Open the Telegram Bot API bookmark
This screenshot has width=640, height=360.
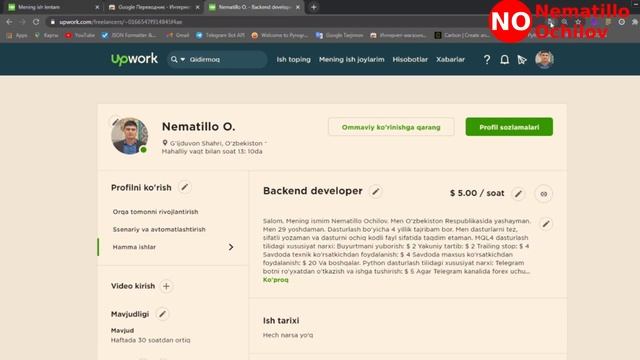point(220,36)
